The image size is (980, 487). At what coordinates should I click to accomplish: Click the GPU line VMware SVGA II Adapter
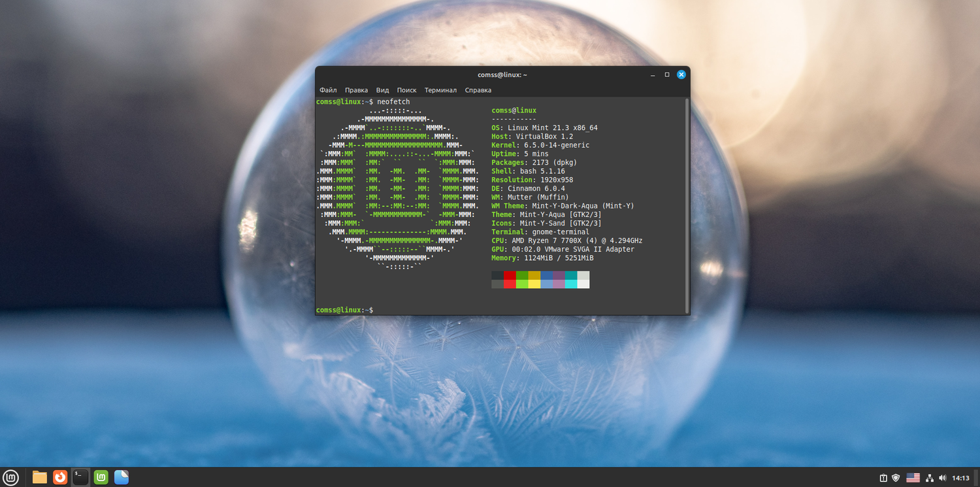563,249
